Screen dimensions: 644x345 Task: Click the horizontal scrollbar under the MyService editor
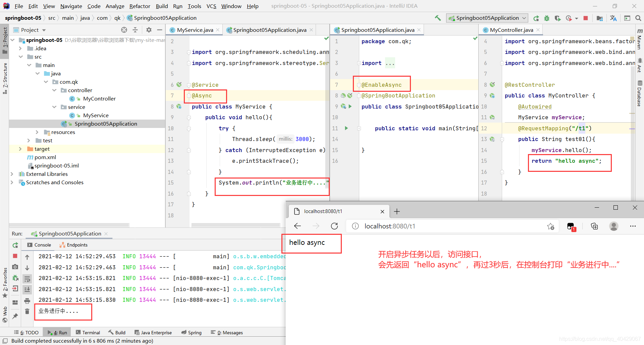coord(235,225)
